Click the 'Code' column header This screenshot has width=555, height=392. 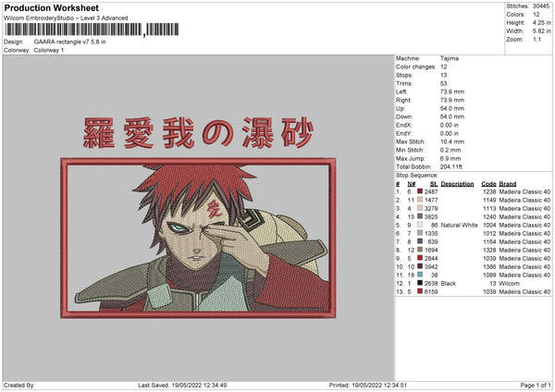tap(488, 184)
